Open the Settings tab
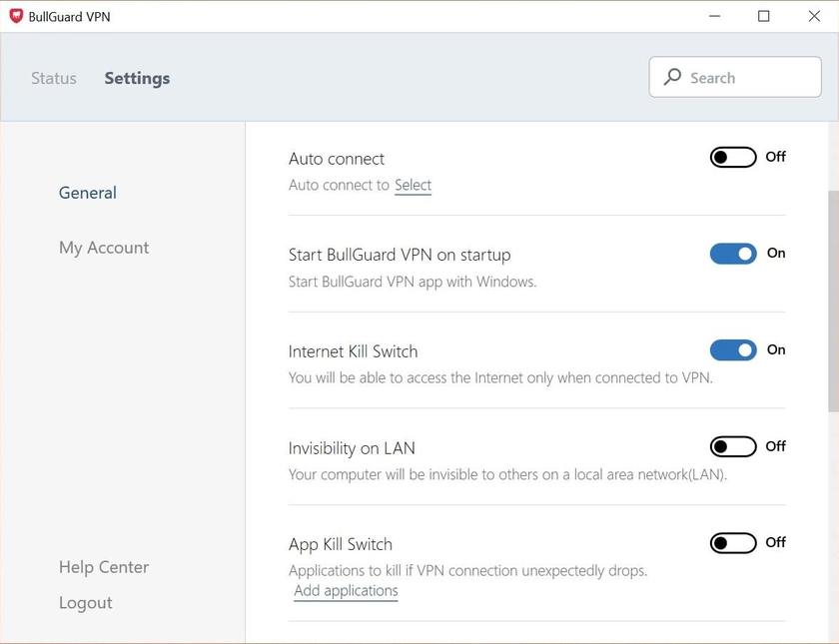Screen dimensions: 839x644 coord(137,78)
